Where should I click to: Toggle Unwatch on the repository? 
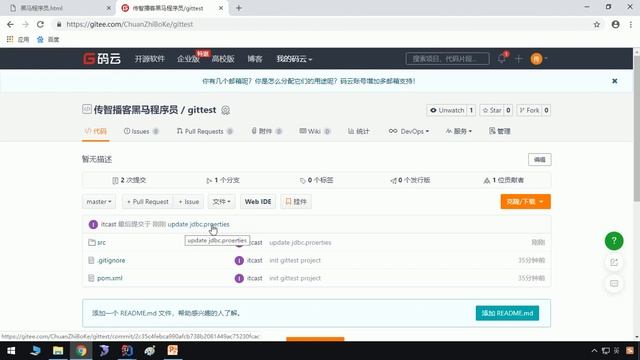pyautogui.click(x=447, y=110)
